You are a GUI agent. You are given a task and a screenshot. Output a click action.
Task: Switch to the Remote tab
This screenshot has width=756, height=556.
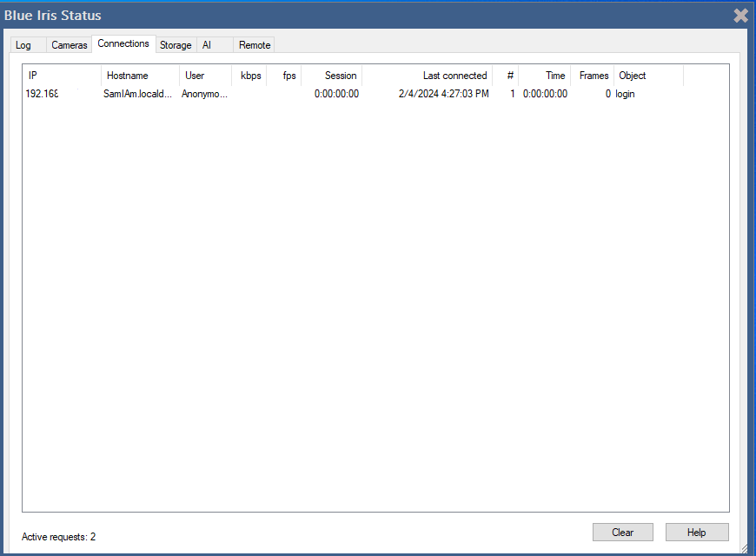click(255, 45)
